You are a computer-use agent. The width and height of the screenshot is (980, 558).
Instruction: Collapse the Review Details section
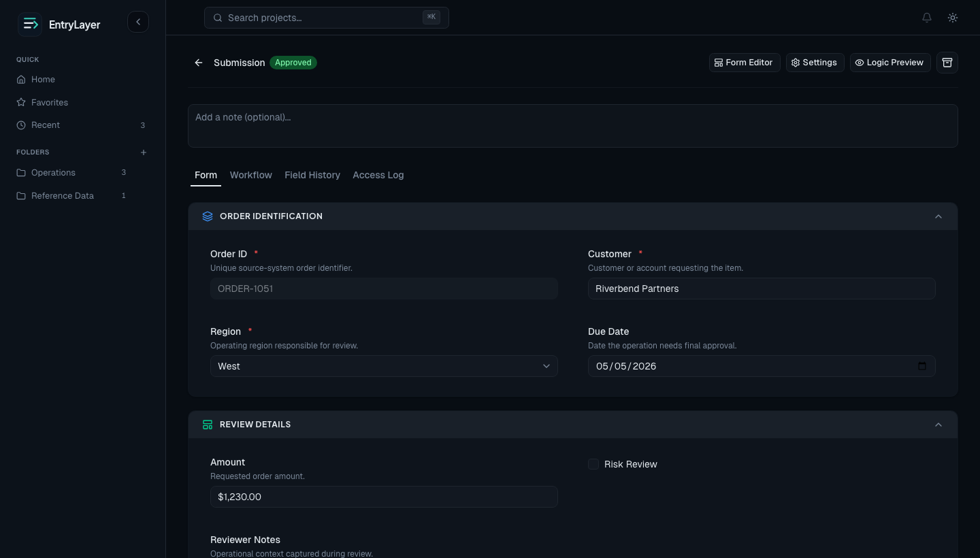click(938, 425)
